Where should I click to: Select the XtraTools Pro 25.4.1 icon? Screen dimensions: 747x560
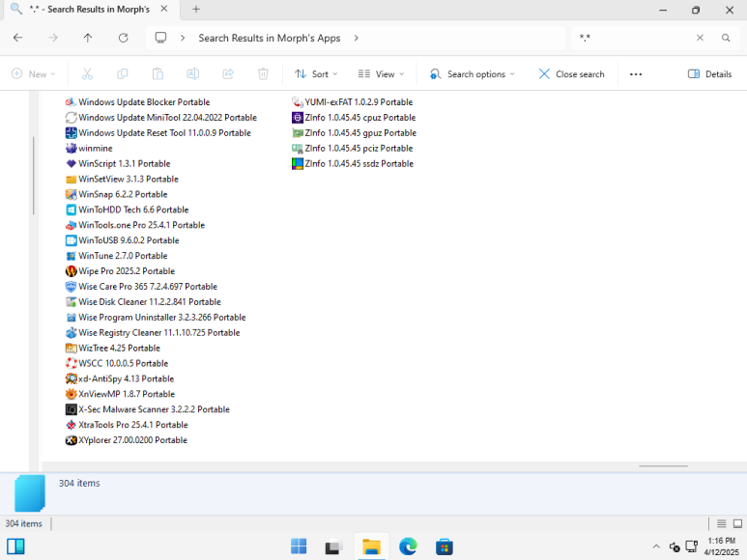pyautogui.click(x=71, y=425)
